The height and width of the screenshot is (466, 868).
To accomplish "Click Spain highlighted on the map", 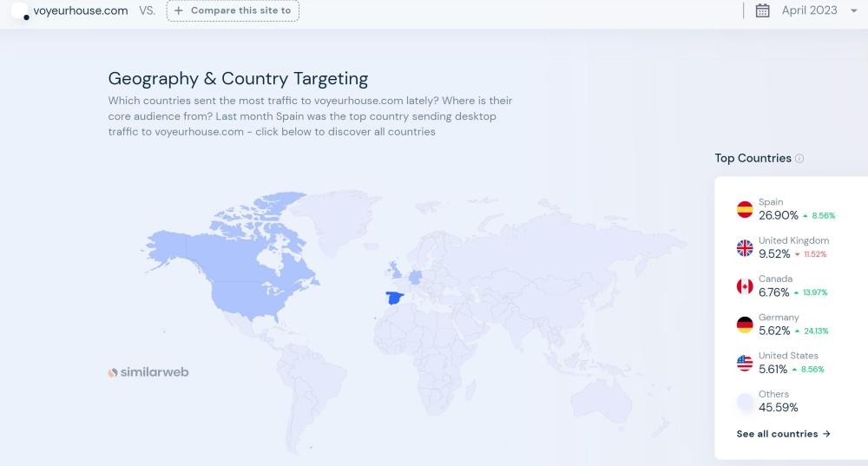I will point(395,299).
